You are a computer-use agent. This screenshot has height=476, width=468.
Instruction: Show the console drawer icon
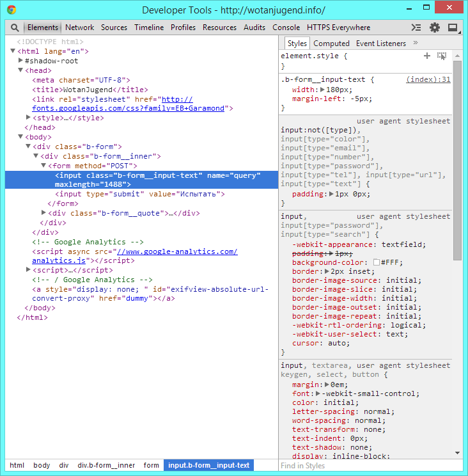pos(416,28)
